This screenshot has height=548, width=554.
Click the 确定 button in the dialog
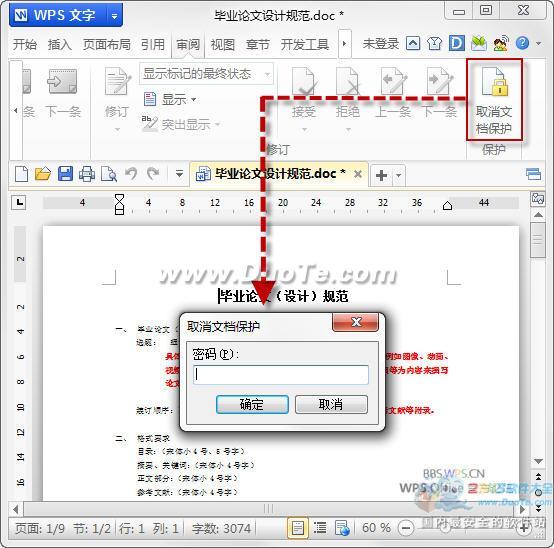252,404
